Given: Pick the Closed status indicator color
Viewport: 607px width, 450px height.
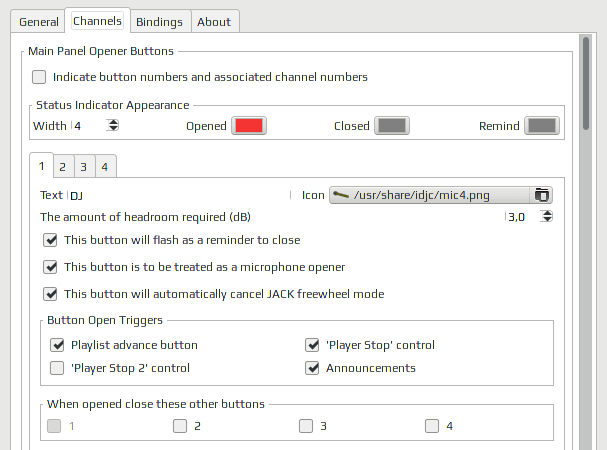Looking at the screenshot, I should coord(392,125).
